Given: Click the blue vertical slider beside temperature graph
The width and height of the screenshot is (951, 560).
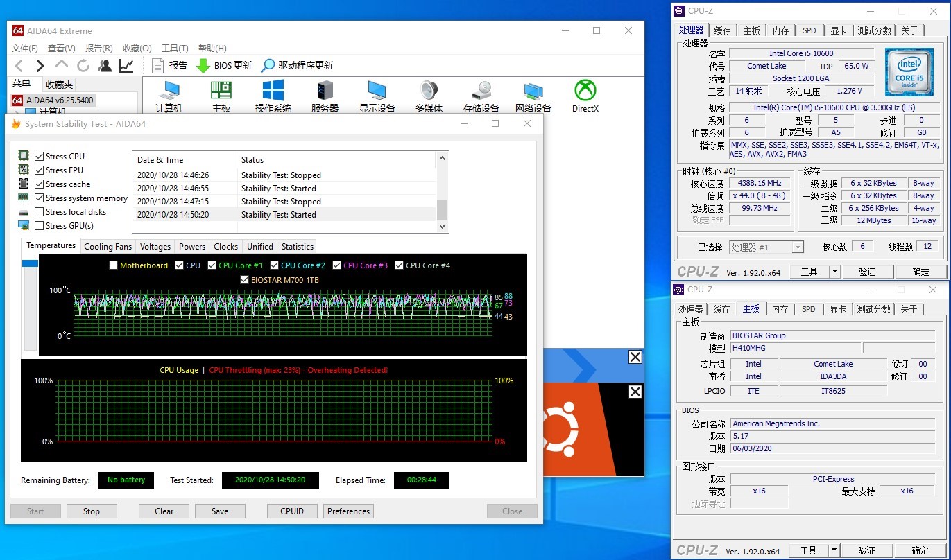Looking at the screenshot, I should click(31, 263).
